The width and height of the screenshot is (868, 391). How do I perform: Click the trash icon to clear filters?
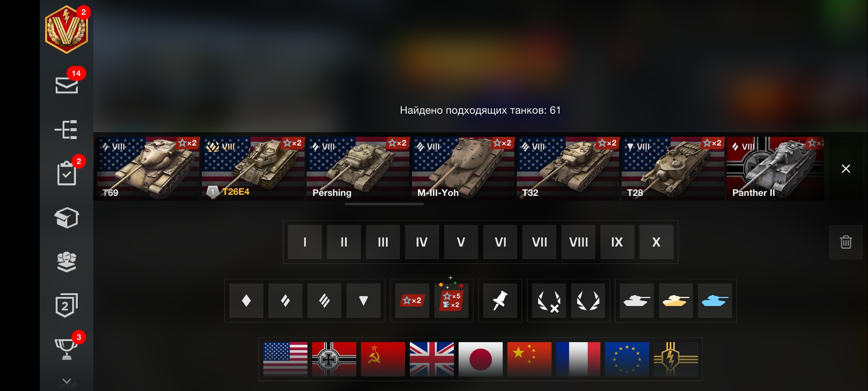click(x=846, y=242)
